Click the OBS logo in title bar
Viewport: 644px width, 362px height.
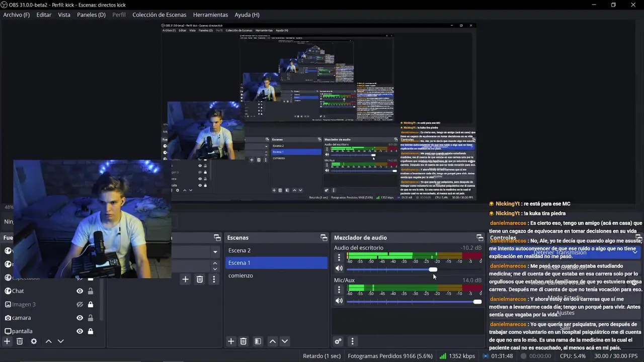tap(5, 5)
